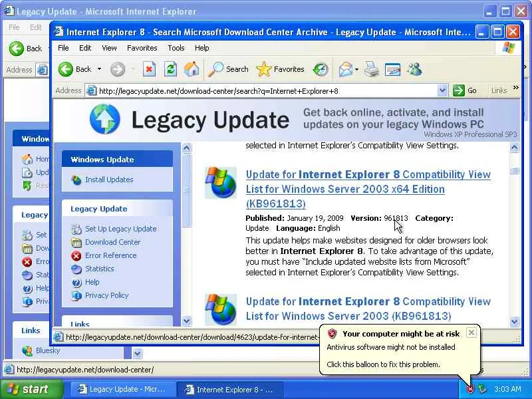
Task: Open Tools menu
Action: [x=176, y=48]
